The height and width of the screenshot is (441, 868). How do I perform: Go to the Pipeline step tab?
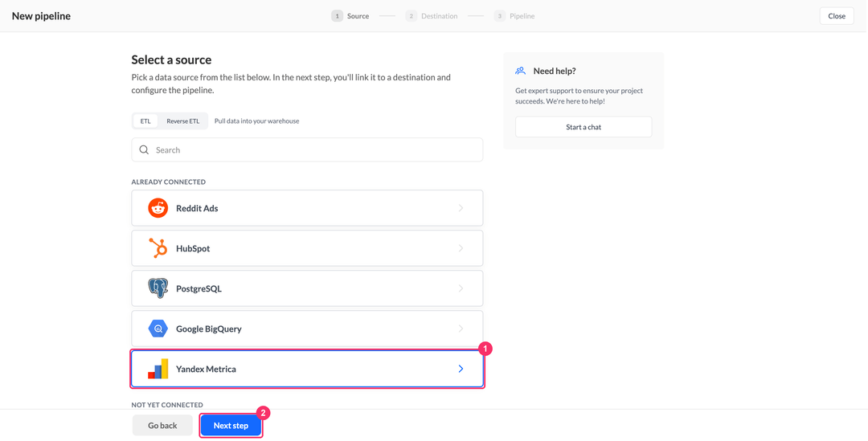(x=515, y=16)
